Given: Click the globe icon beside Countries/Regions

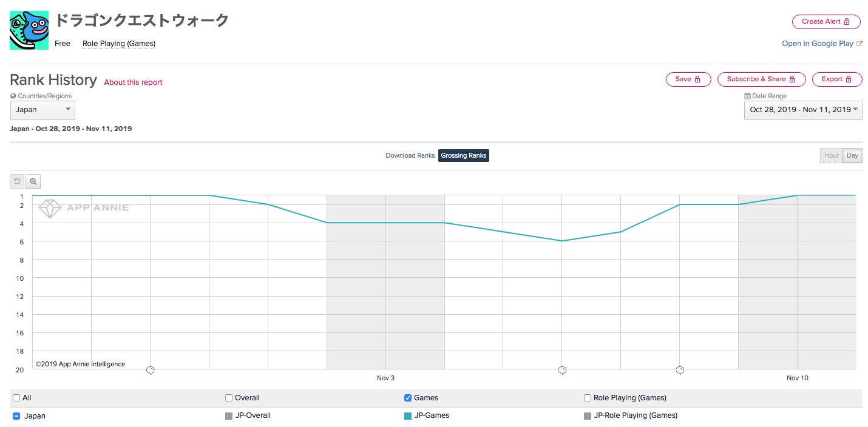Looking at the screenshot, I should (13, 96).
